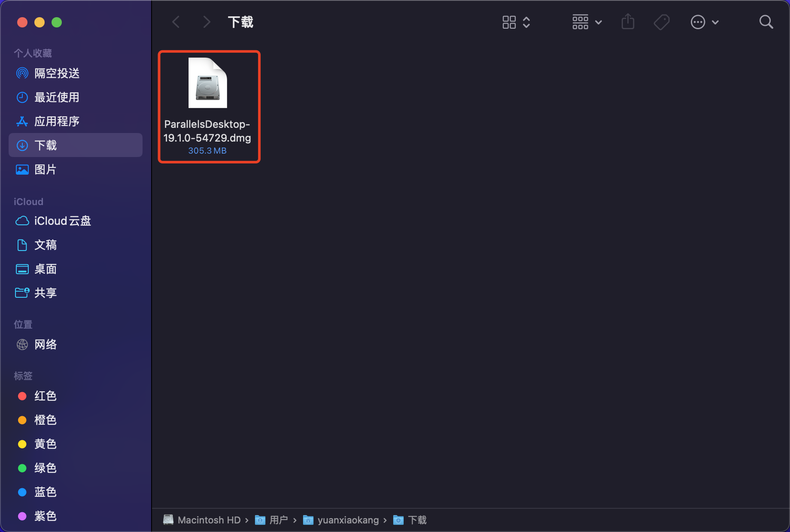This screenshot has width=790, height=532.
Task: Click the ParallelsDesktop-19.1.0-54729.dmg filename
Action: 207,131
